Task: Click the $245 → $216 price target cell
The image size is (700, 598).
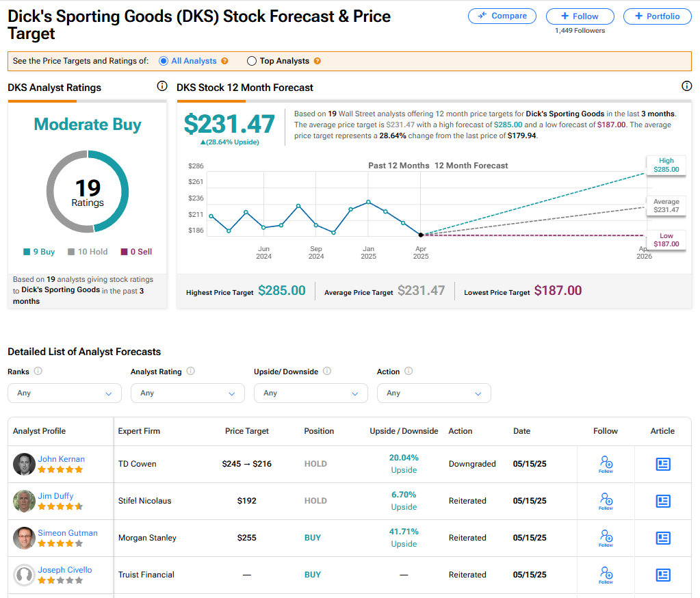Action: click(x=247, y=464)
